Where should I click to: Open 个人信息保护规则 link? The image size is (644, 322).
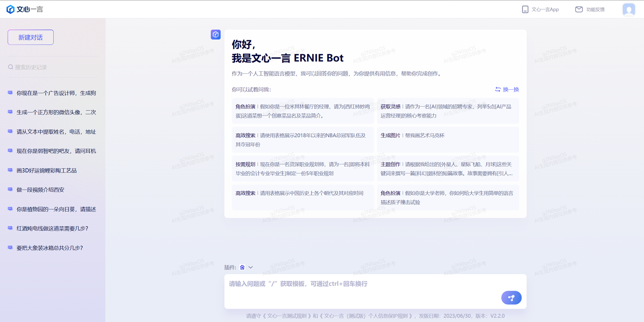coord(366,316)
